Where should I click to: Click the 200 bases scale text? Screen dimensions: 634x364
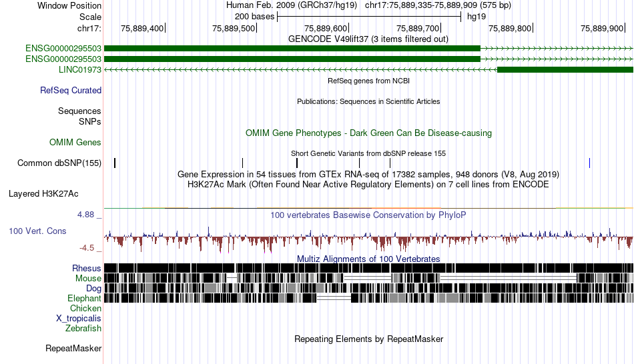pos(255,17)
